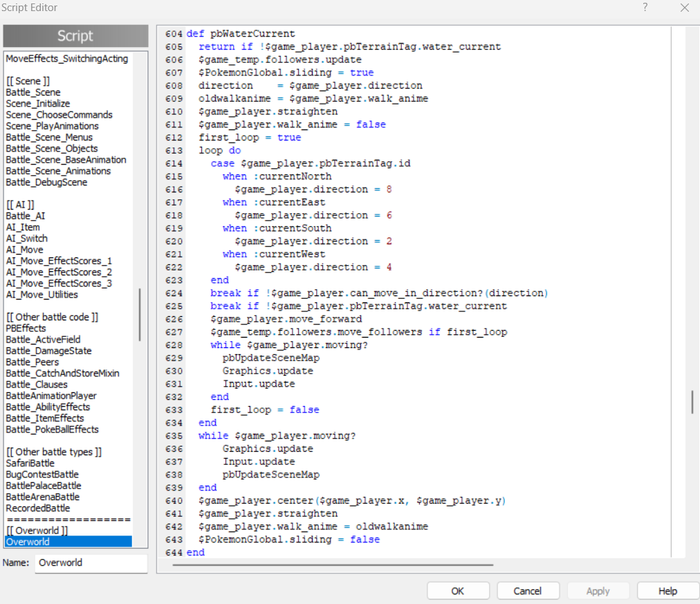Screen dimensions: 700x604
Task: Select Scene_PlayAnimations in script list
Action: click(x=53, y=126)
